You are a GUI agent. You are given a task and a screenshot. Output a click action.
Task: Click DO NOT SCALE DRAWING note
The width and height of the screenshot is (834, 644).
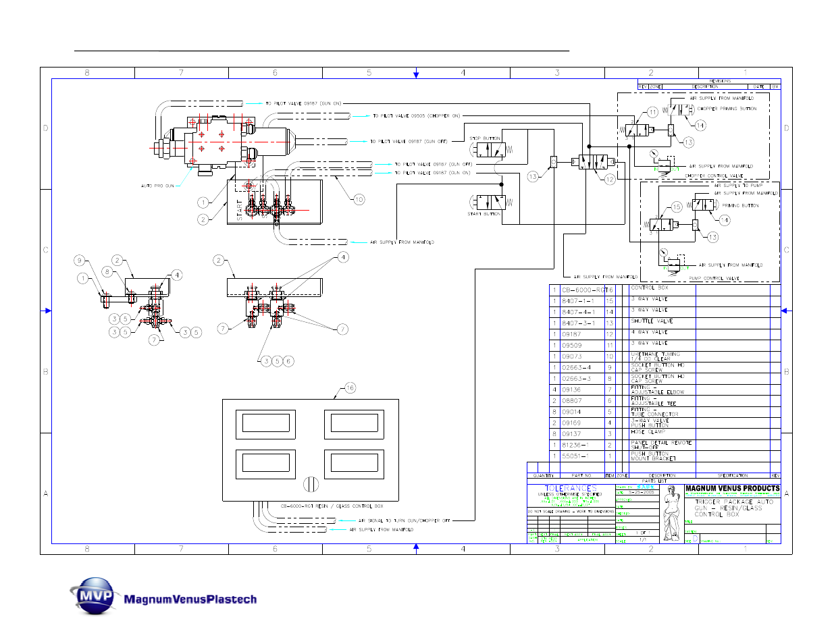pos(571,512)
